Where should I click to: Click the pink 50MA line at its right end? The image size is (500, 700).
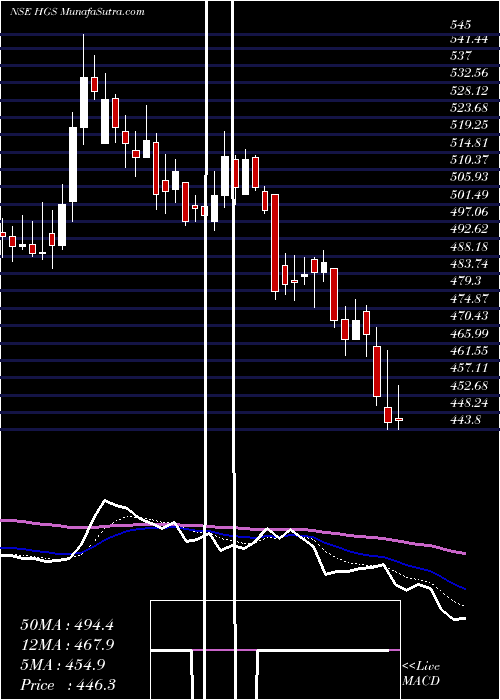coord(463,553)
